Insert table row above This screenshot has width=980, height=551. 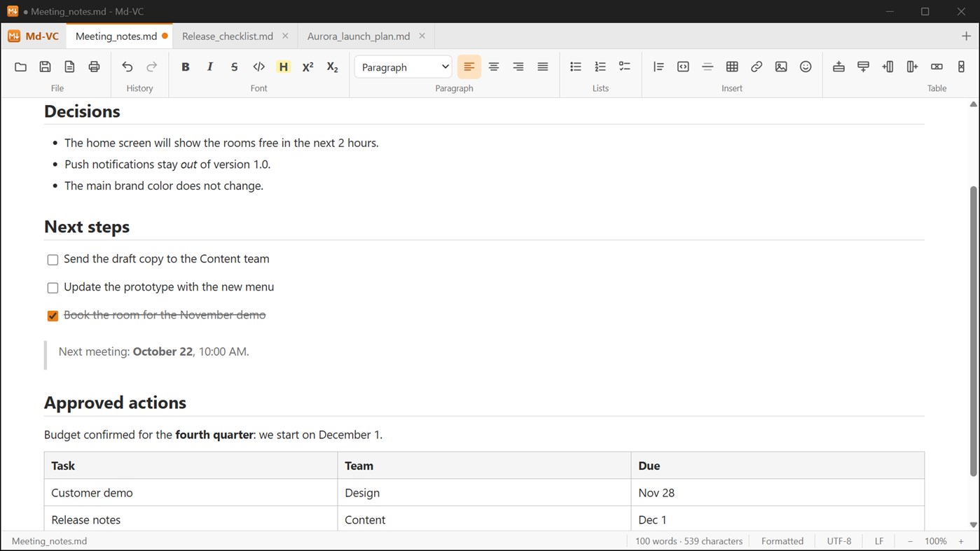pyautogui.click(x=838, y=67)
